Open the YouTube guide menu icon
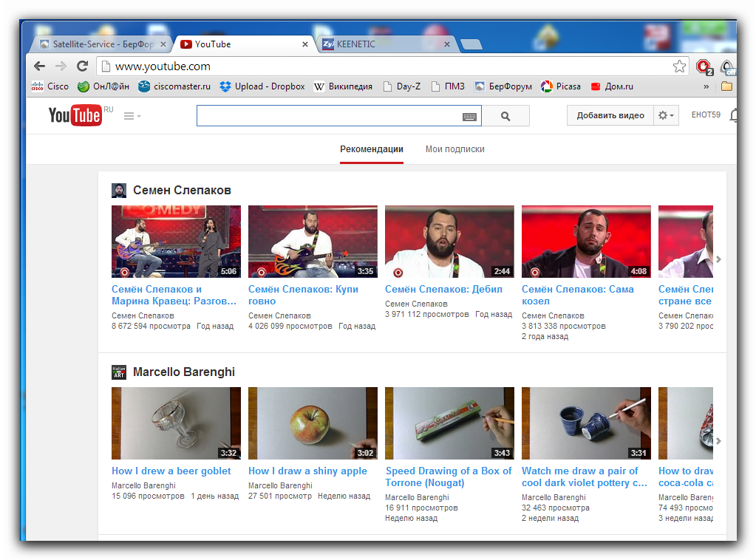The height and width of the screenshot is (560, 756). (132, 116)
